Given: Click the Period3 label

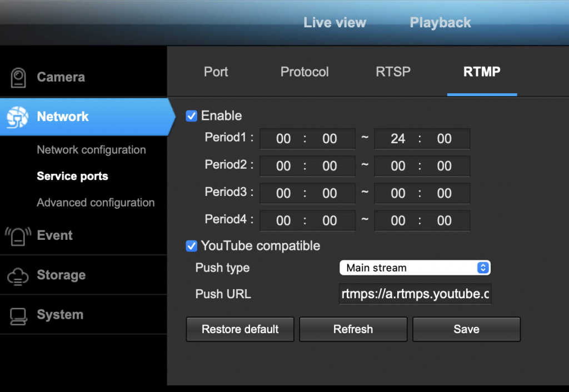Looking at the screenshot, I should click(x=229, y=192).
